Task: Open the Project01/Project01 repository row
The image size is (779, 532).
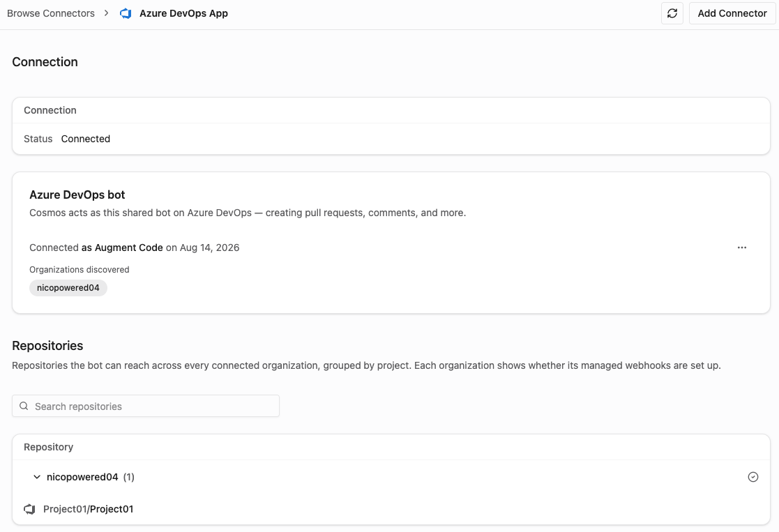Action: point(391,509)
